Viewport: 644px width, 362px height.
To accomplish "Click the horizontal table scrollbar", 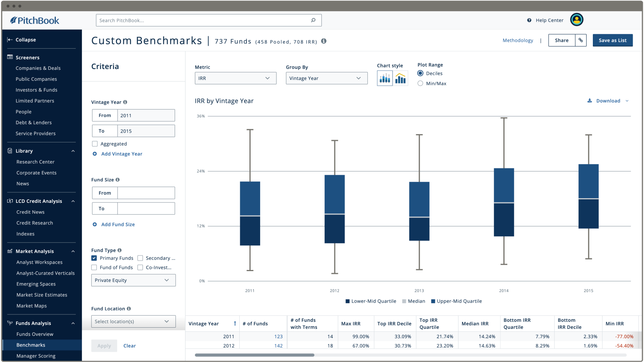I will coord(255,355).
